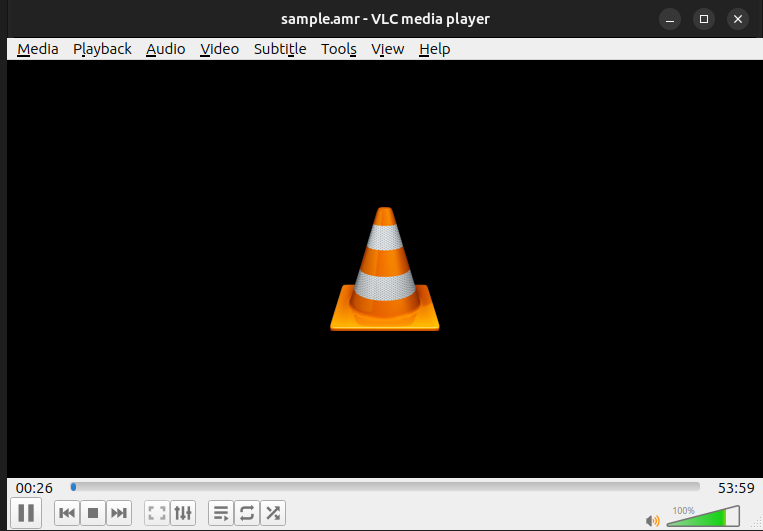Toggle loop repeat mode
This screenshot has height=531, width=763.
pyautogui.click(x=247, y=513)
